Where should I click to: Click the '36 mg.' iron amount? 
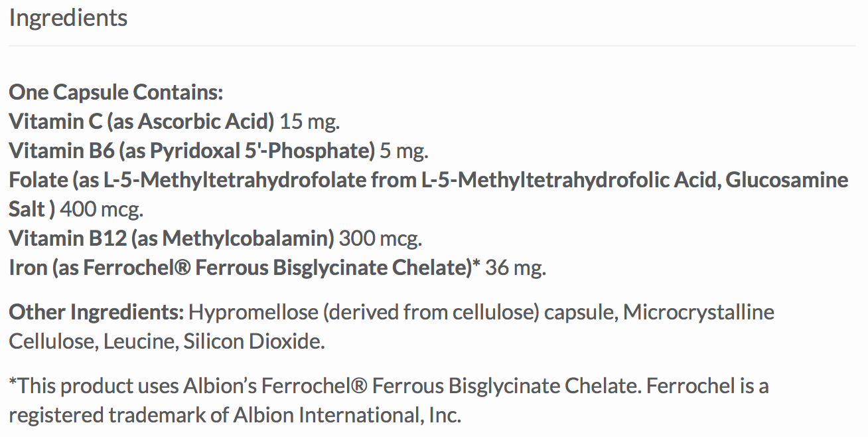pyautogui.click(x=516, y=268)
